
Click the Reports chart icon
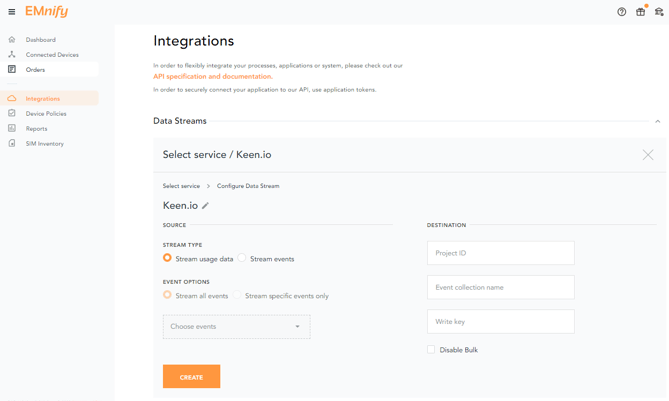[12, 128]
